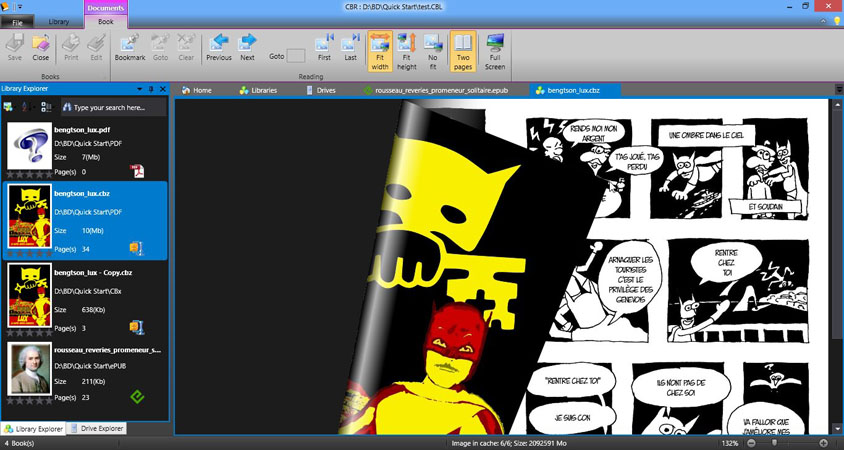Click the PDF file type icon of bengtson_lux.pdf
Image resolution: width=844 pixels, height=450 pixels.
(137, 171)
